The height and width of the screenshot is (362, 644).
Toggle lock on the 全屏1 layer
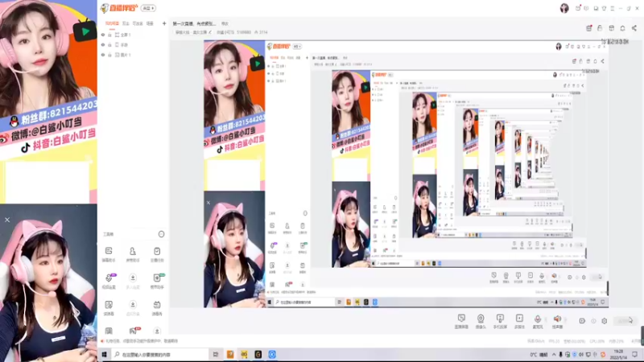click(109, 35)
